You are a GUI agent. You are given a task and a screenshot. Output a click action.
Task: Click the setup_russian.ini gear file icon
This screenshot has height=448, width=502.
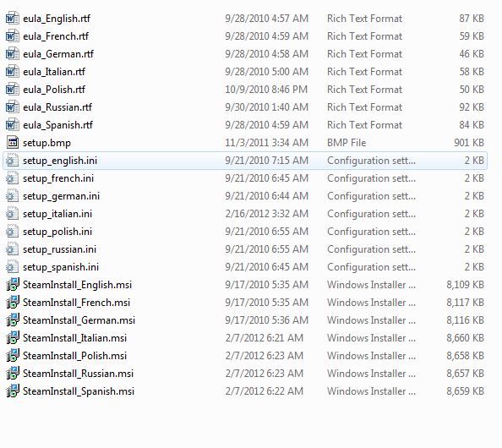[12, 249]
